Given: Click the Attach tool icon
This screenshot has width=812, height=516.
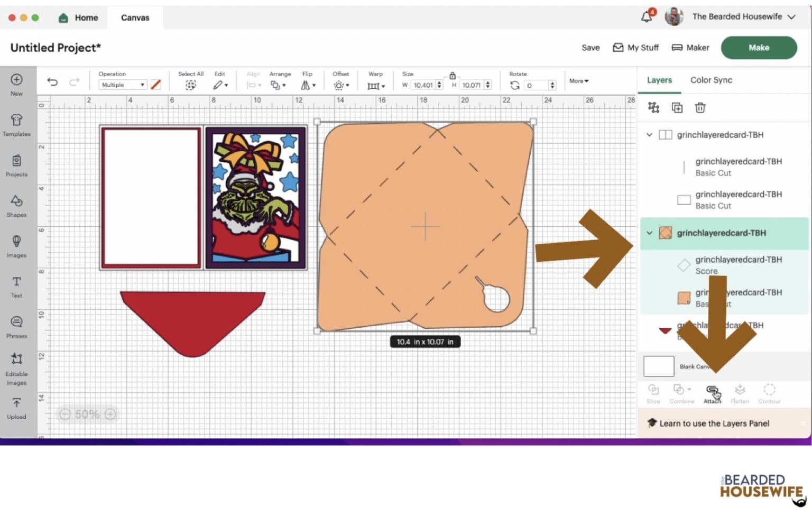Looking at the screenshot, I should click(x=712, y=392).
